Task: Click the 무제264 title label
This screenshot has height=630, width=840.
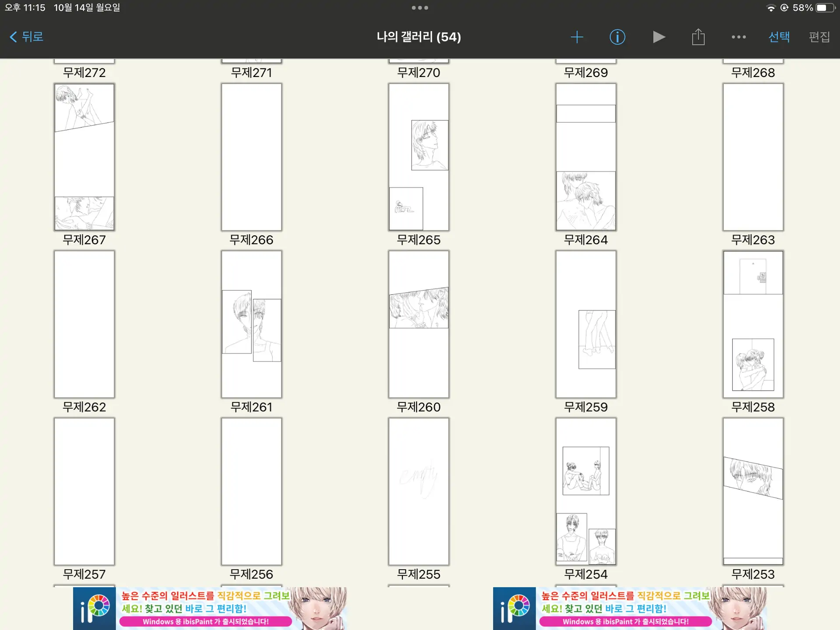Action: tap(586, 240)
